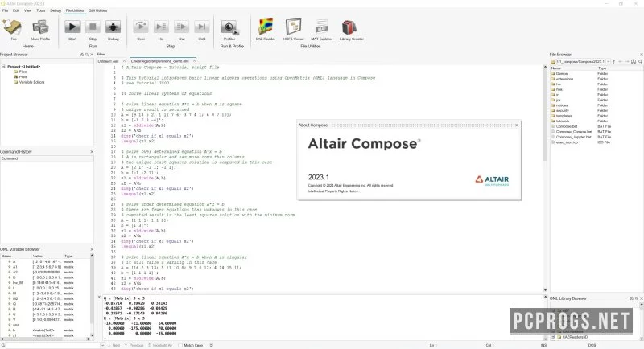This screenshot has width=644, height=349.
Task: Click the Previous find button
Action: (x=134, y=345)
